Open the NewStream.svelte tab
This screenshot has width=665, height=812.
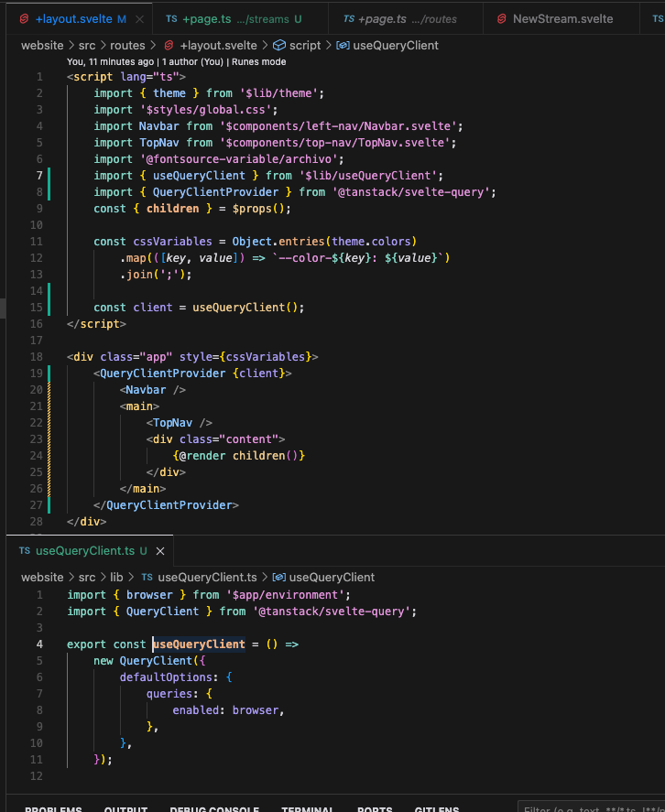click(x=563, y=19)
